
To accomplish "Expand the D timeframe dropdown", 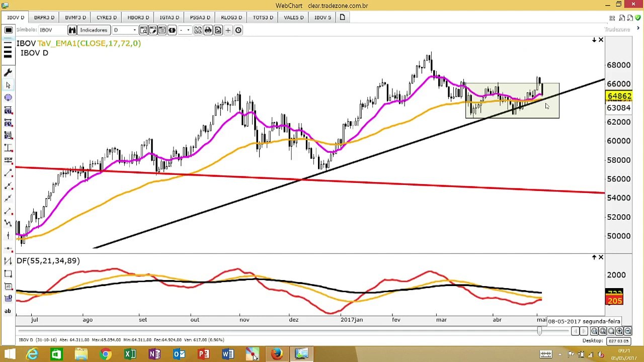I will 125,30.
